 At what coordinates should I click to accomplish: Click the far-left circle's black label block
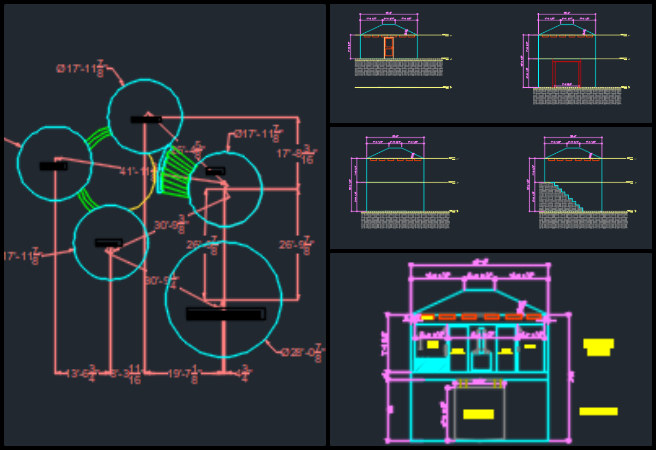point(54,166)
